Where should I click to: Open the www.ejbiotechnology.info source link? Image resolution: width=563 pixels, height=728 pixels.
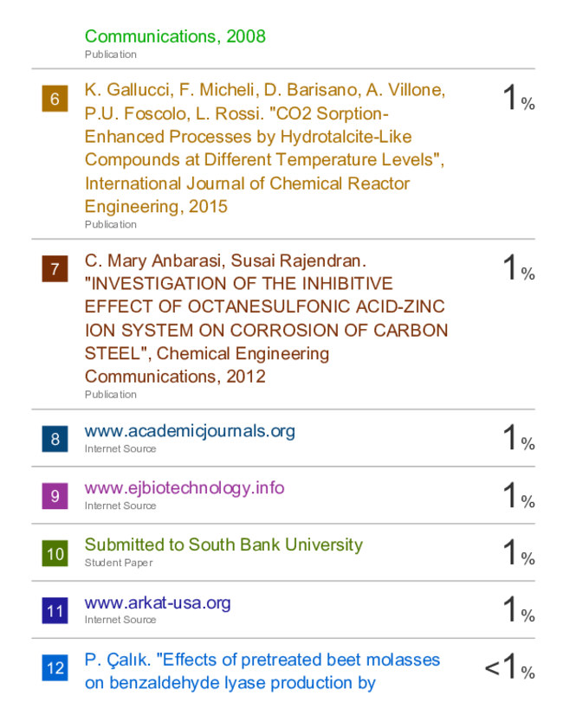[x=184, y=488]
